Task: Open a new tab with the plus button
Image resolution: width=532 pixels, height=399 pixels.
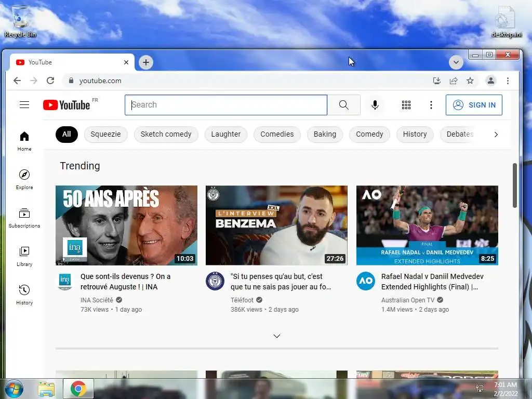Action: 146,62
